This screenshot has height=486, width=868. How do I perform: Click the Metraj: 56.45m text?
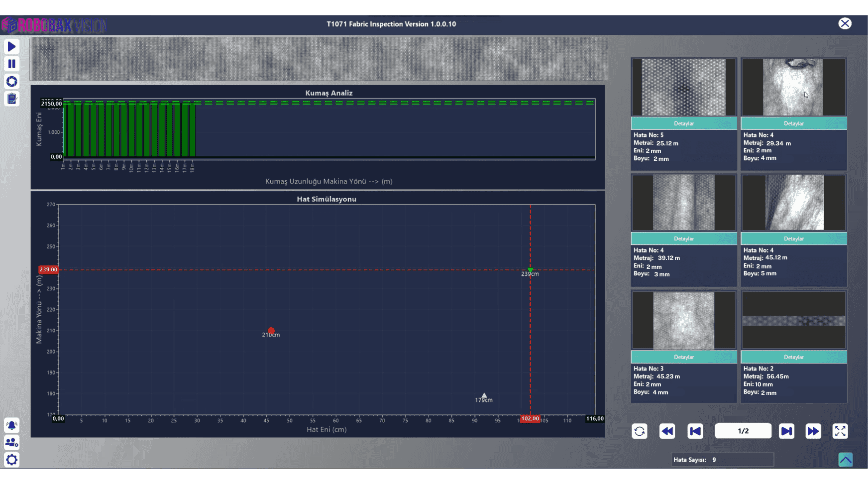point(766,376)
